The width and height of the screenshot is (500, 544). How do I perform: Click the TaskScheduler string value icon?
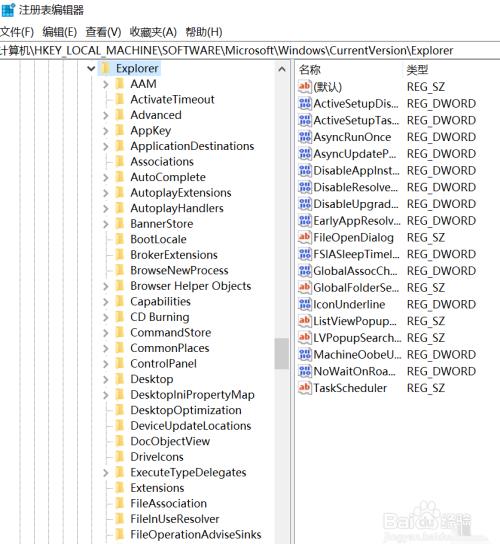click(x=304, y=388)
